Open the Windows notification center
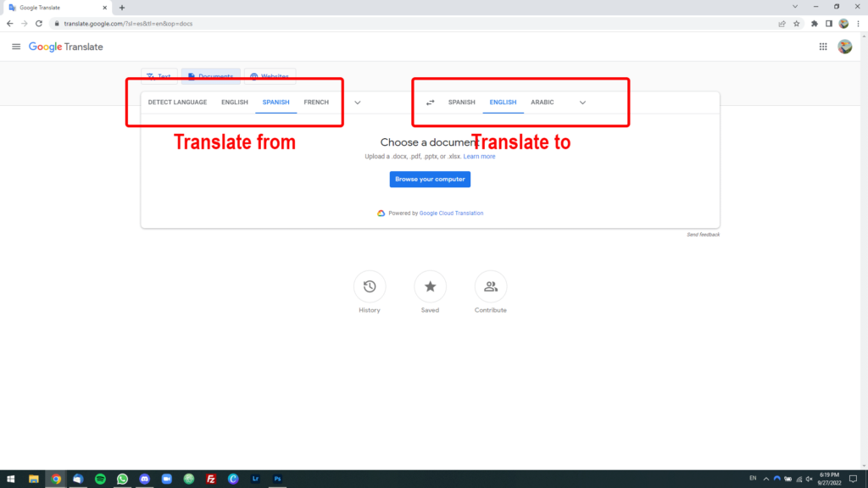Image resolution: width=868 pixels, height=488 pixels. click(853, 480)
